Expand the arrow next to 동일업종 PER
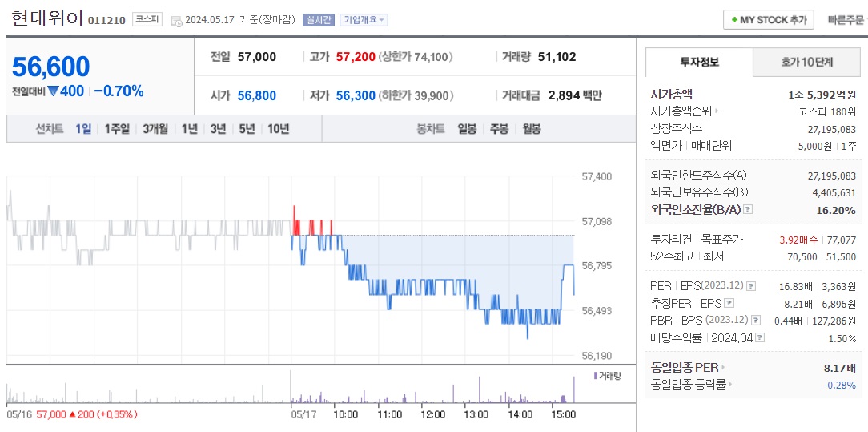Viewport: 868px width, 432px height. 723,367
